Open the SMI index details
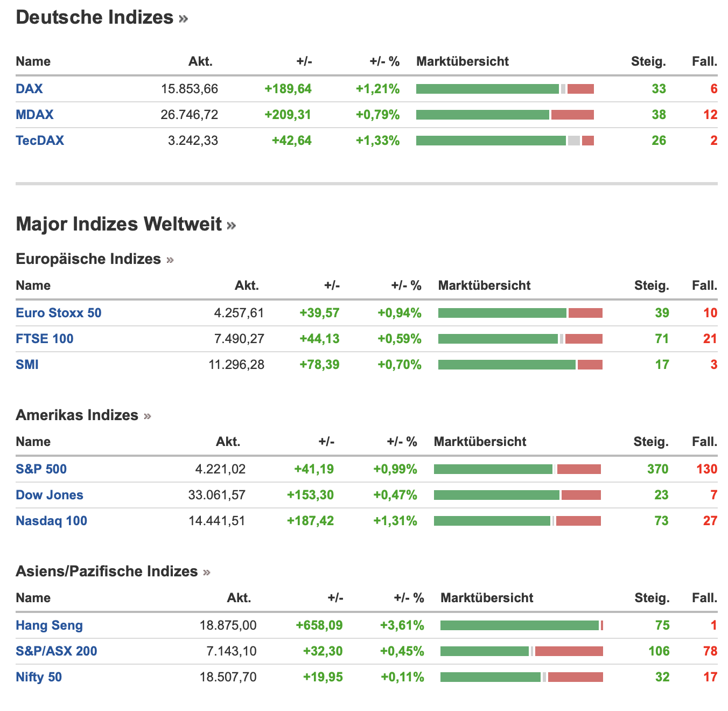728x711 pixels. [27, 365]
